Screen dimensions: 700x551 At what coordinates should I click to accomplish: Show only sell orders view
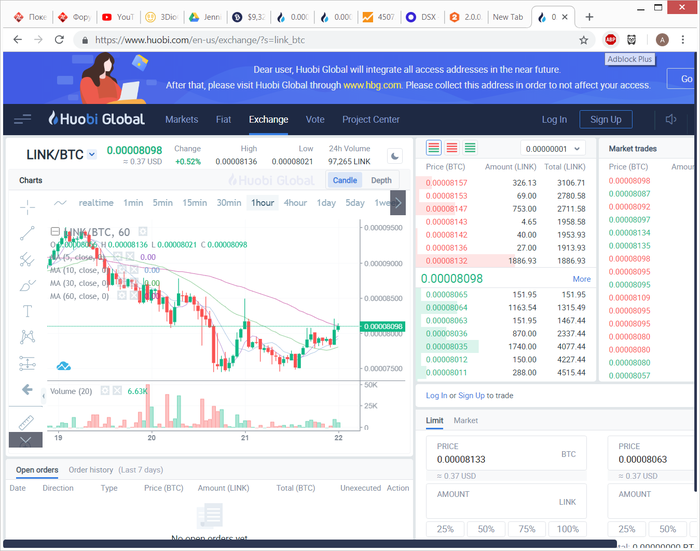coord(452,147)
